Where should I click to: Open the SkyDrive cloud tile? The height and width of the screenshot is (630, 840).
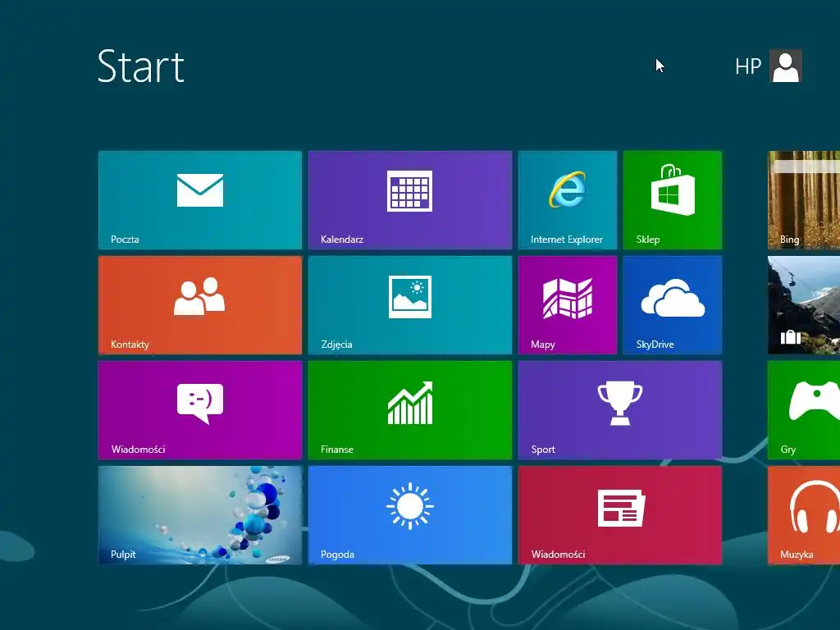[673, 305]
